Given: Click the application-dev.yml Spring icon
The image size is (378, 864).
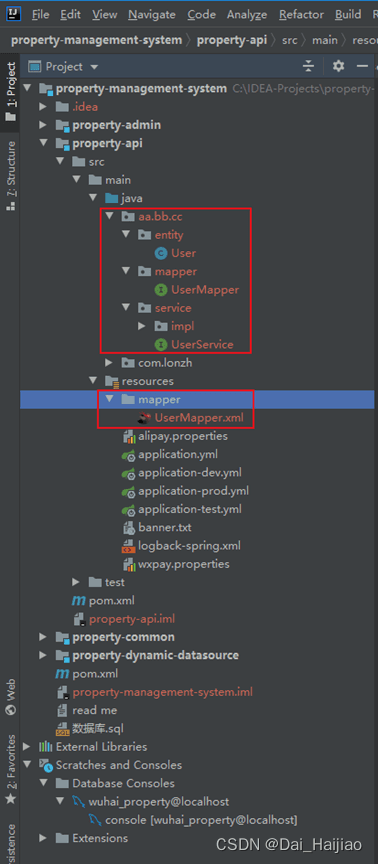Looking at the screenshot, I should click(129, 473).
